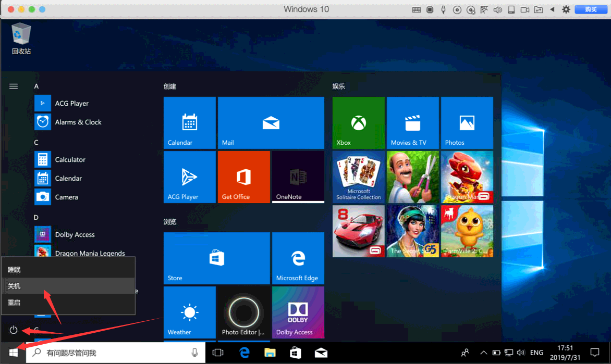
Task: Click the volume tray icon
Action: point(521,353)
